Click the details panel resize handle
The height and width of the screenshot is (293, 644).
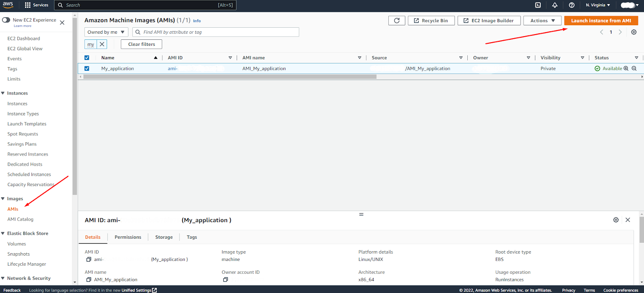(361, 214)
